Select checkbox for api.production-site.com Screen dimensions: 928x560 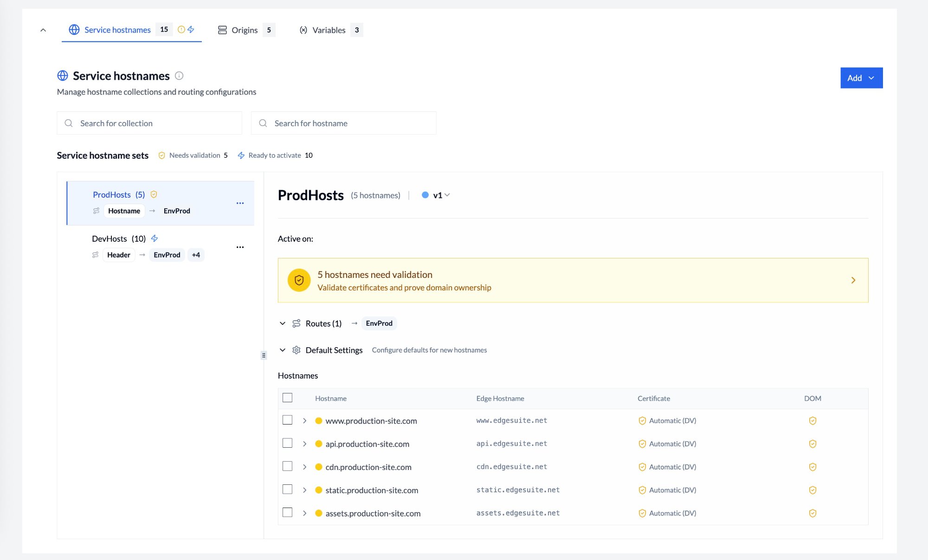coord(288,444)
